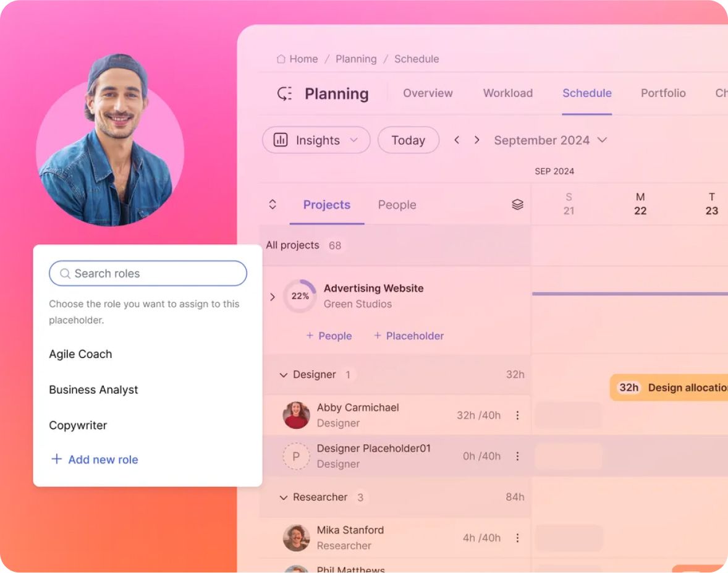Open the Portfolio tab

pos(663,93)
